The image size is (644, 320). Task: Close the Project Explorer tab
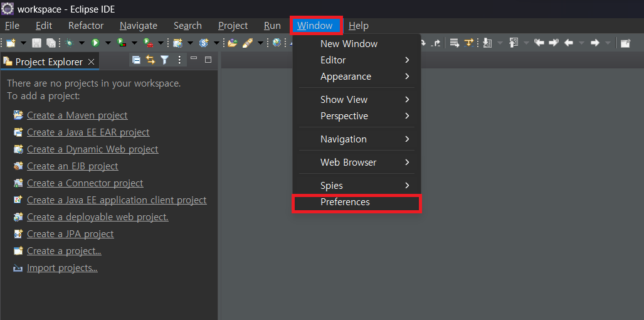pos(91,61)
